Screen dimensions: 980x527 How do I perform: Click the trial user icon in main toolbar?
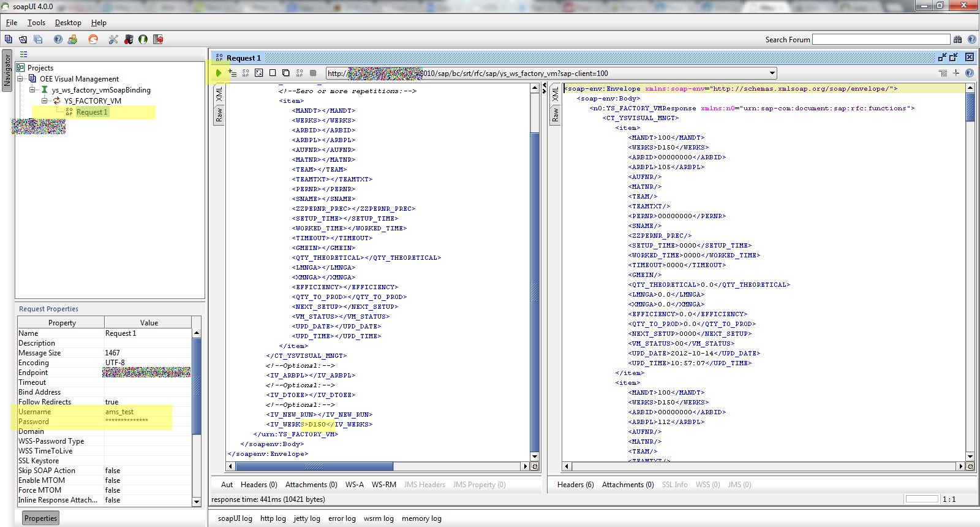click(73, 39)
